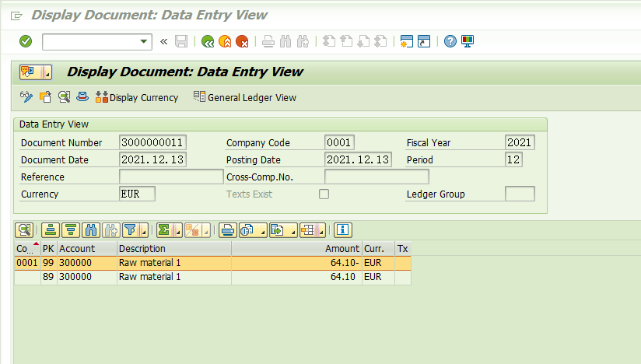Click the Curr. column header
The height and width of the screenshot is (364, 641).
(378, 248)
